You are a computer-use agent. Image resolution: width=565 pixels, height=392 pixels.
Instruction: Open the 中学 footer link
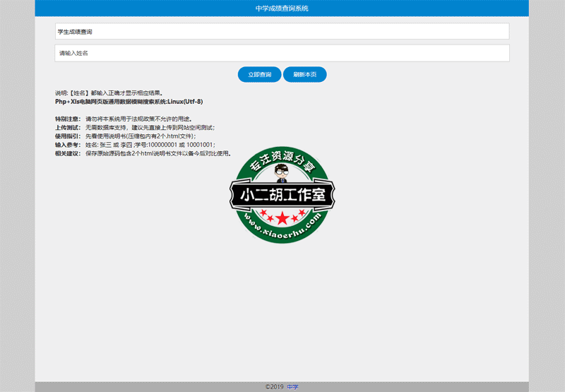click(292, 387)
